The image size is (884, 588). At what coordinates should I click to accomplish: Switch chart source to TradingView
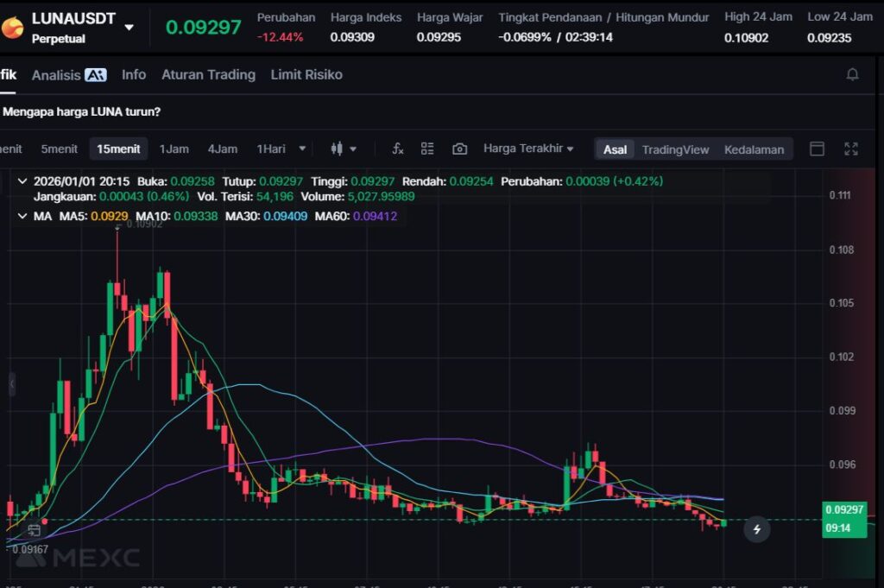click(675, 149)
